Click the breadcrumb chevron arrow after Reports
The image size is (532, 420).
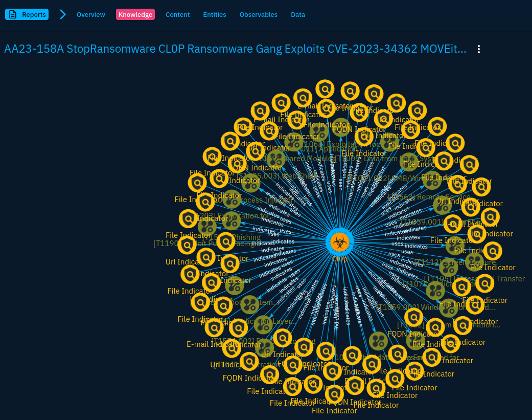[x=63, y=14]
